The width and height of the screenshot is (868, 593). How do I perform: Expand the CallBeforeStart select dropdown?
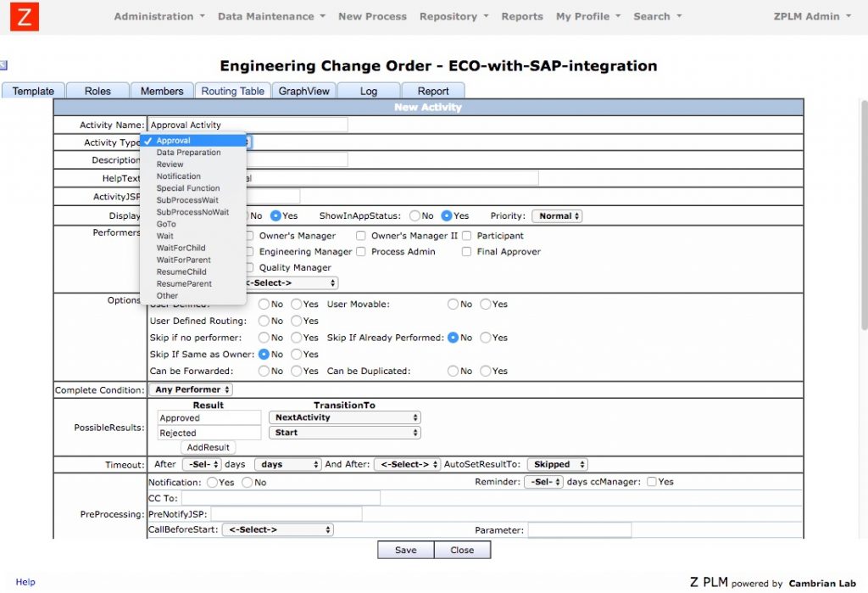point(277,529)
